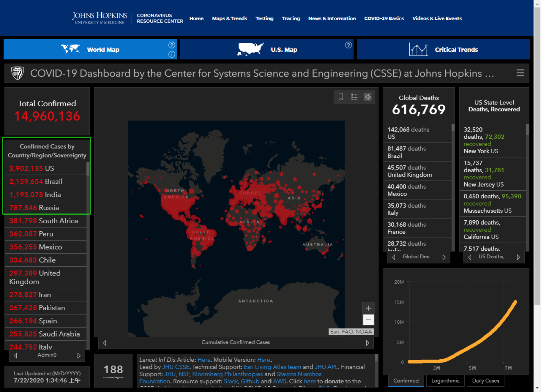Click the dashboard shield crest icon
The height and width of the screenshot is (392, 541).
click(x=17, y=73)
